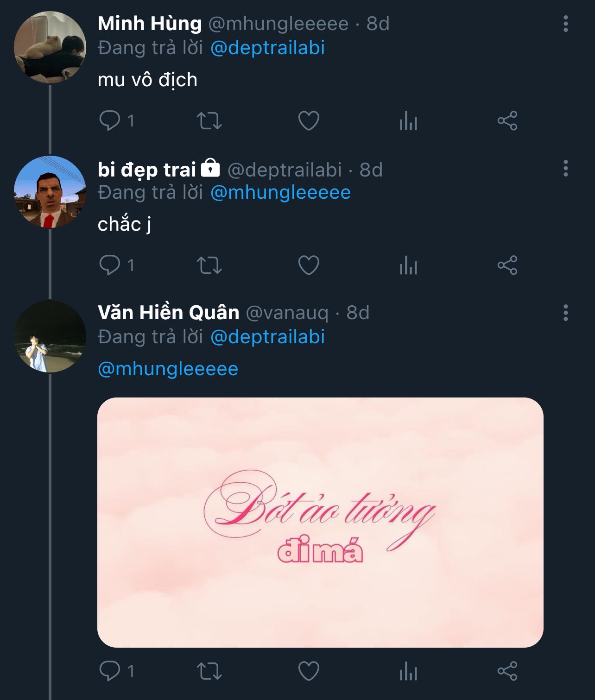
Task: Reply to Văn Hiền Quân's image tweet
Action: pyautogui.click(x=110, y=671)
